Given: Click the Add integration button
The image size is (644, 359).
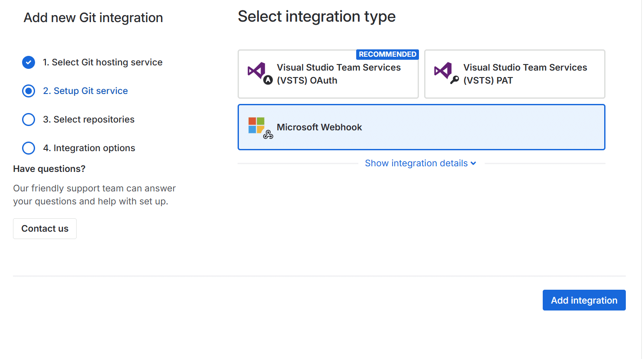Looking at the screenshot, I should [584, 300].
